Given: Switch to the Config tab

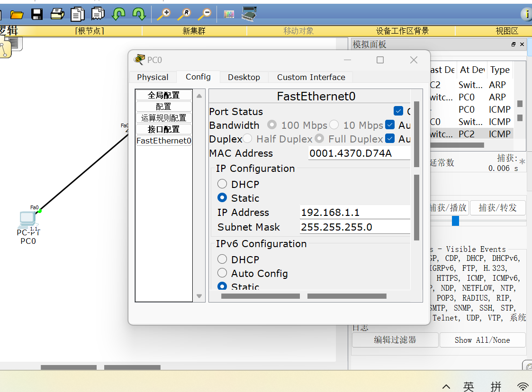Looking at the screenshot, I should 198,77.
